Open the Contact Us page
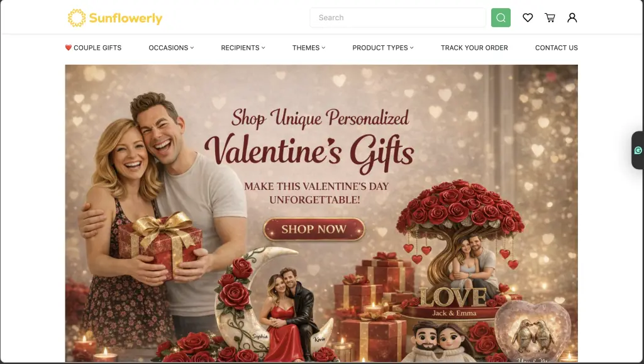 (557, 48)
